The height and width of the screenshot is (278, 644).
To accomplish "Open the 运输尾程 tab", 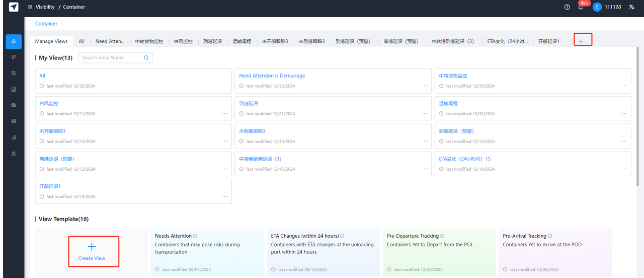I will tap(242, 41).
